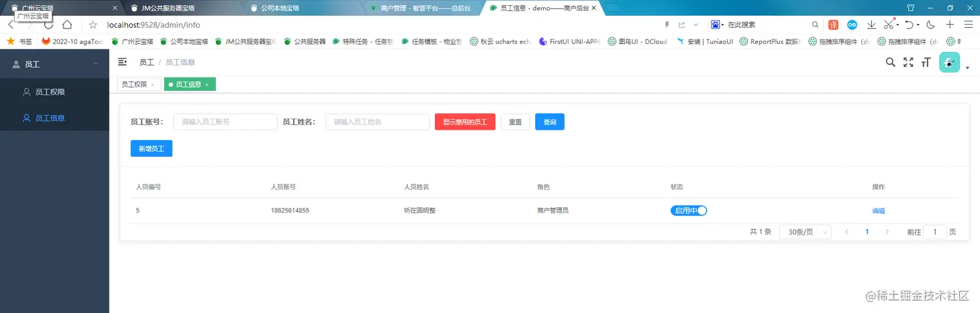Switch to the 员工信息 tag tab
The width and height of the screenshot is (980, 313).
pos(189,85)
